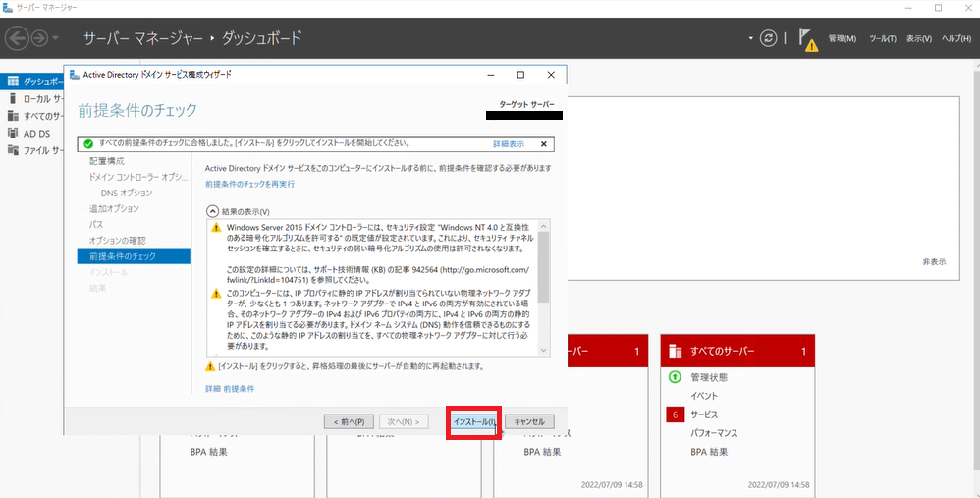Click Server Manager title bar icon
Image resolution: width=980 pixels, height=498 pixels.
point(8,8)
